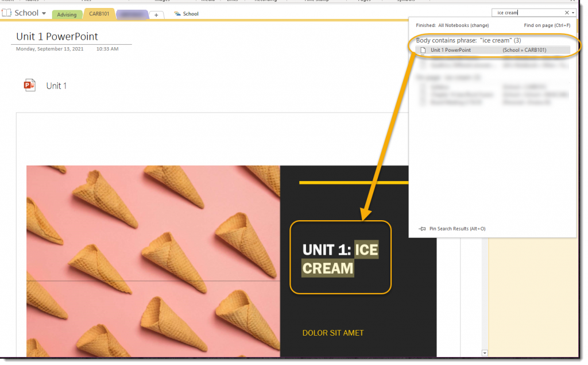
Task: Open the Unit 1 PowerPoint search result
Action: (451, 50)
